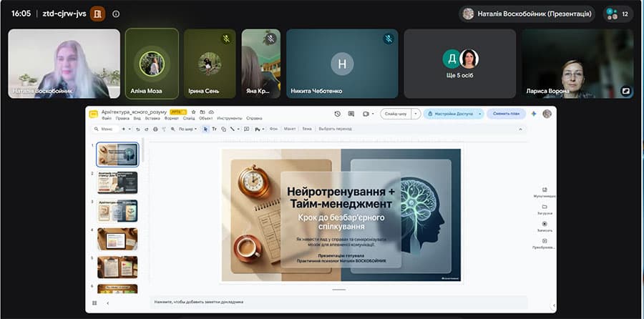644x319 pixels.
Task: Open the Файл menu
Action: (x=107, y=118)
